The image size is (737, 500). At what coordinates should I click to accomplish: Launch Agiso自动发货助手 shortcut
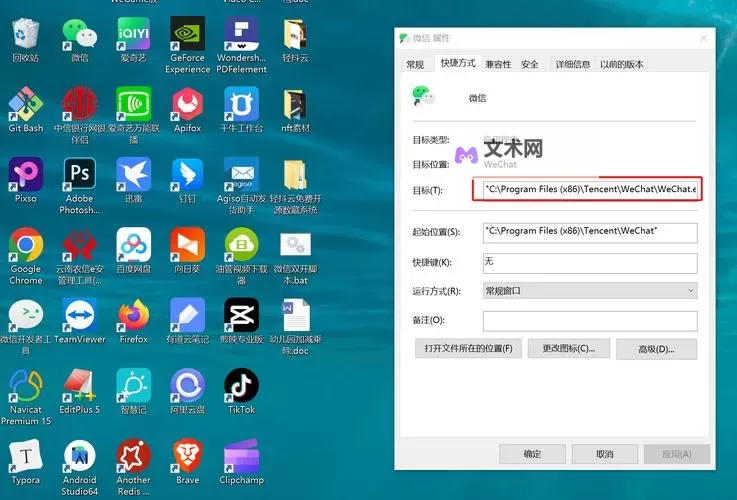[241, 174]
